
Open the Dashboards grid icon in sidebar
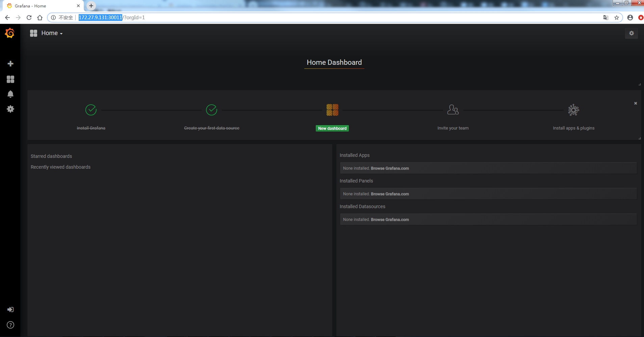click(x=10, y=79)
